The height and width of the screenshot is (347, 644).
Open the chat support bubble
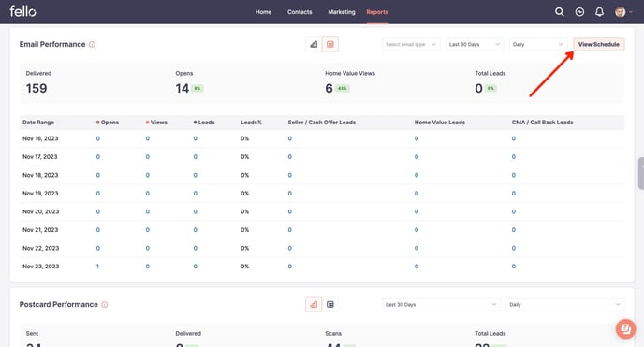coord(625,328)
